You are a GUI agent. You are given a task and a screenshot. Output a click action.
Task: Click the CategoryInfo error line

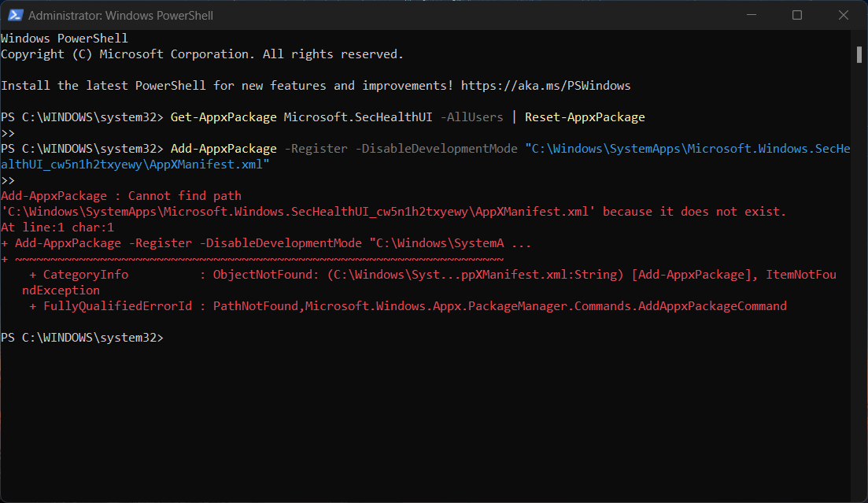(x=86, y=274)
